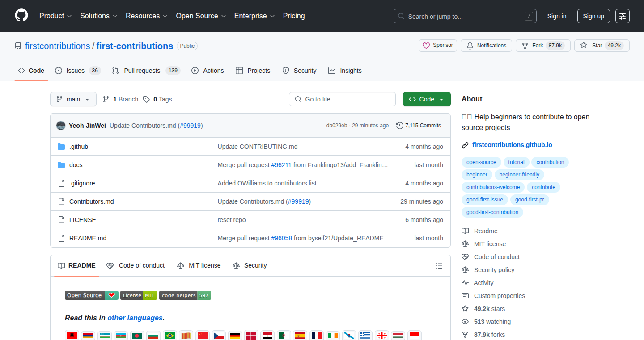
Task: Open the green Code dropdown
Action: [427, 99]
